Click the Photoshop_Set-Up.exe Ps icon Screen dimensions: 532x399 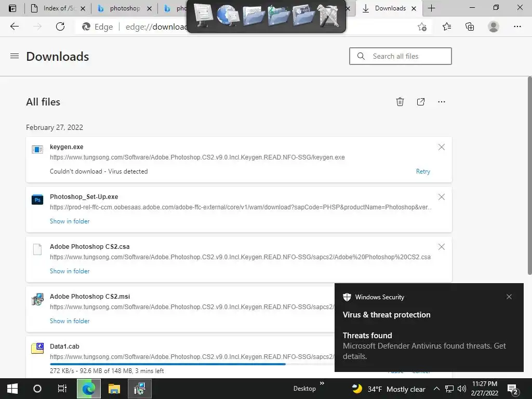(x=37, y=199)
